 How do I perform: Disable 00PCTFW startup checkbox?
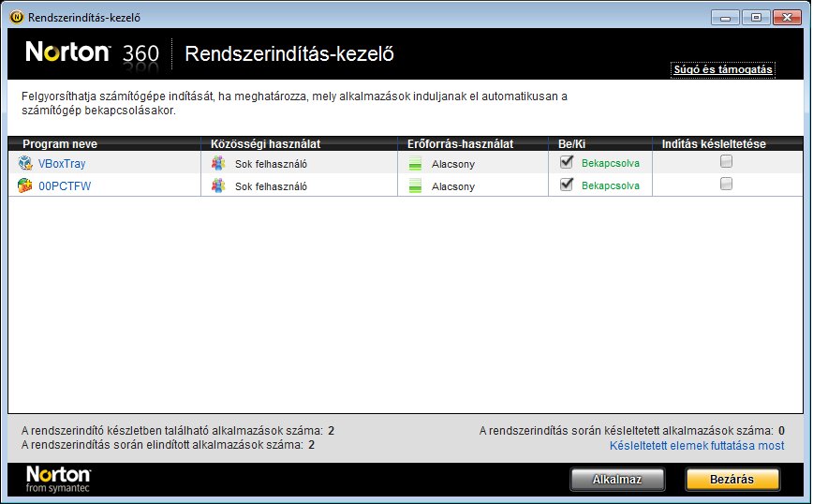(x=566, y=185)
